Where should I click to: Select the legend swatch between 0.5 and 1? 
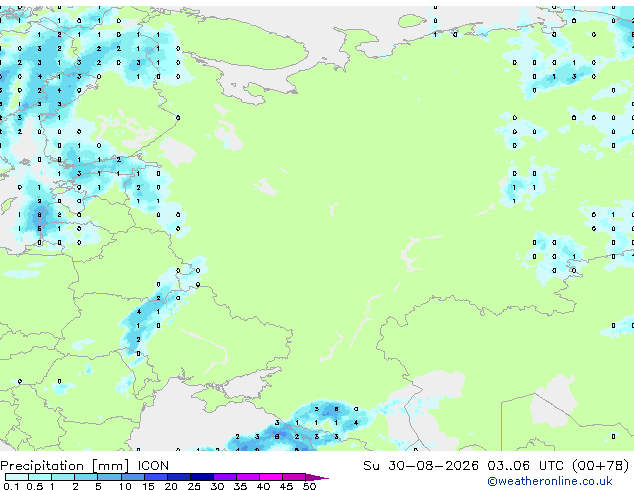40,477
